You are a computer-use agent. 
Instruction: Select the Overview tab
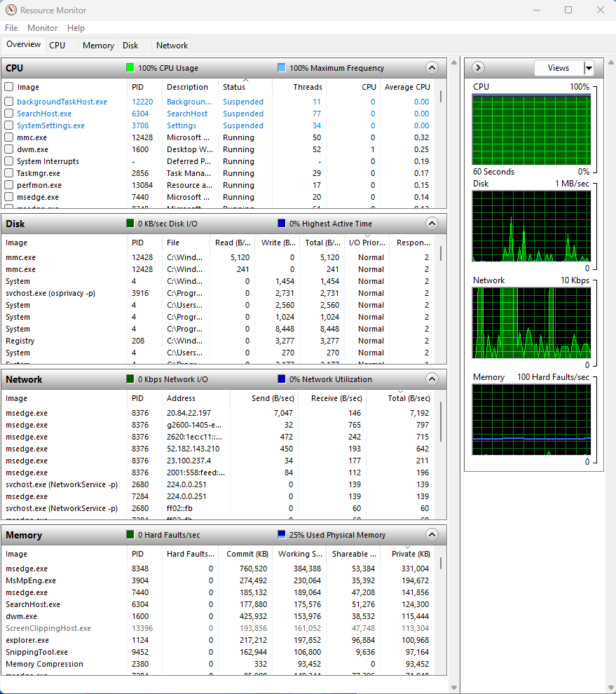coord(23,44)
